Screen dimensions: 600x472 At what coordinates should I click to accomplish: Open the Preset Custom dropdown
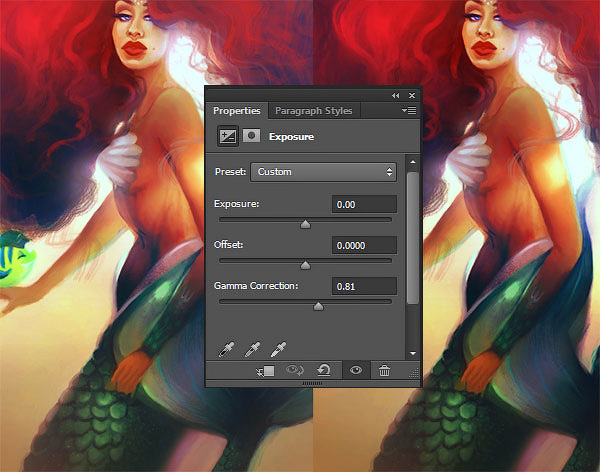click(323, 172)
